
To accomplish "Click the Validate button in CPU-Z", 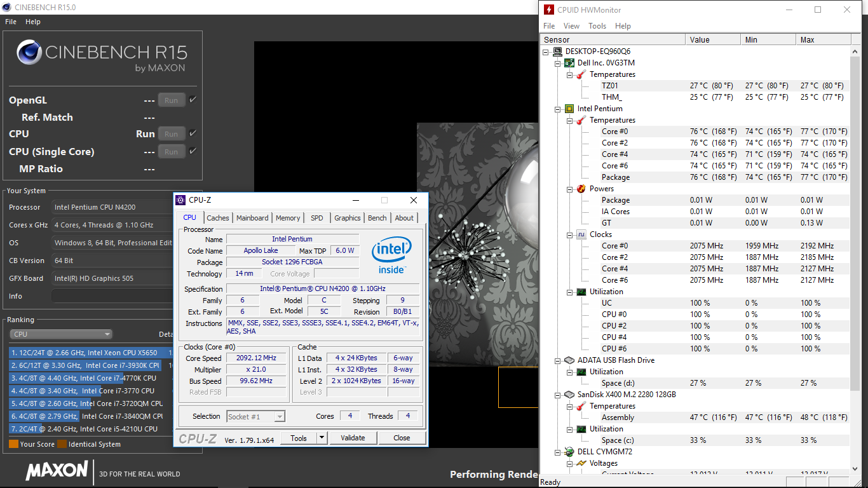I will click(353, 438).
